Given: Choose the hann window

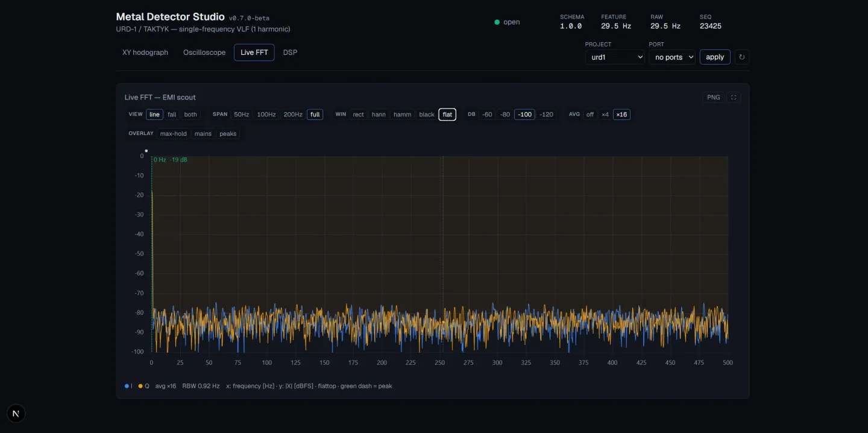Looking at the screenshot, I should click(379, 115).
